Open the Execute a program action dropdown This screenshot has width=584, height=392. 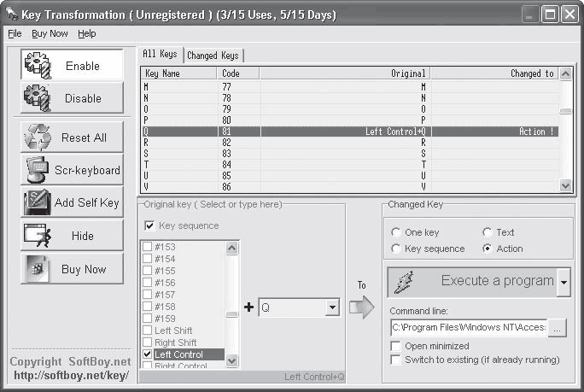coord(564,283)
